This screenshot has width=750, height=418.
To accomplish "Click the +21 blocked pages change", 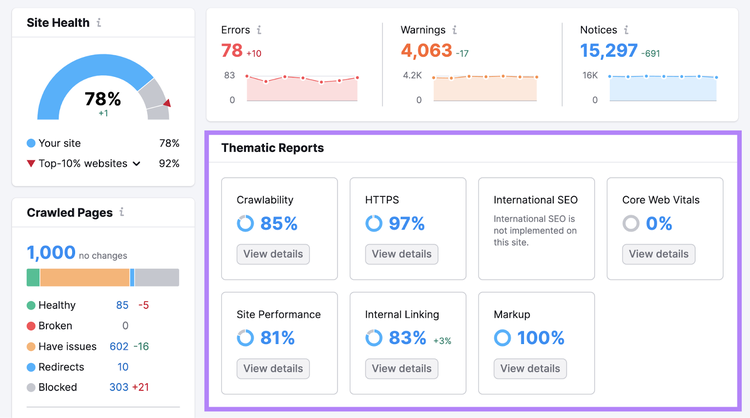I will pos(141,387).
